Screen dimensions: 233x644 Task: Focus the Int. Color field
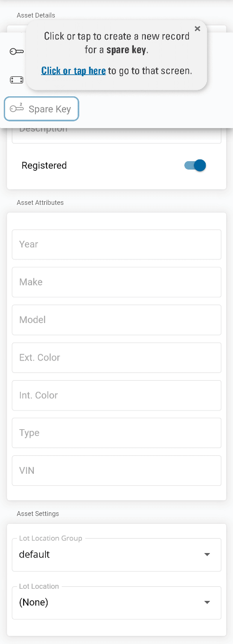(116, 395)
